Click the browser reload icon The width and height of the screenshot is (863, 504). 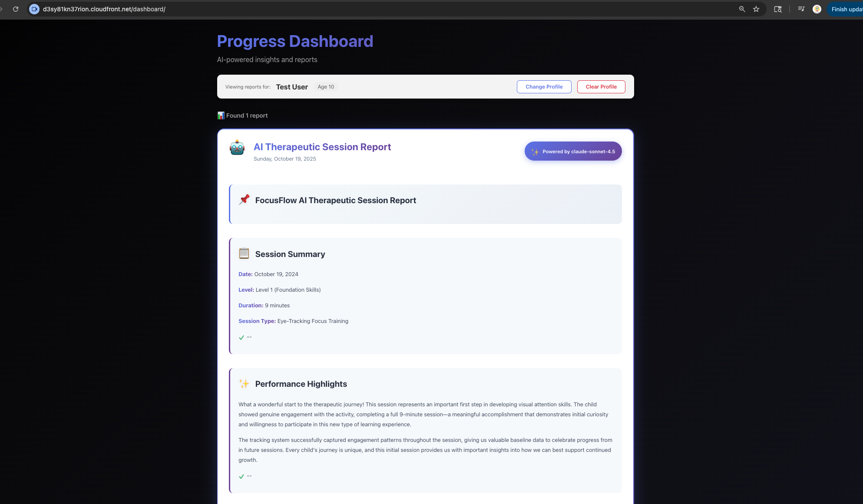(x=16, y=9)
